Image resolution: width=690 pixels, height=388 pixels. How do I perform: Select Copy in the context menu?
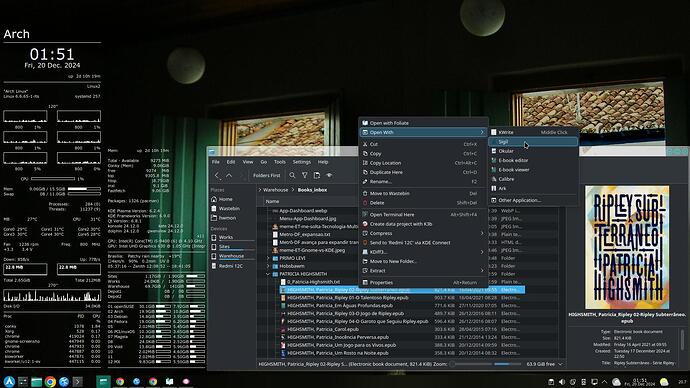tap(423, 154)
